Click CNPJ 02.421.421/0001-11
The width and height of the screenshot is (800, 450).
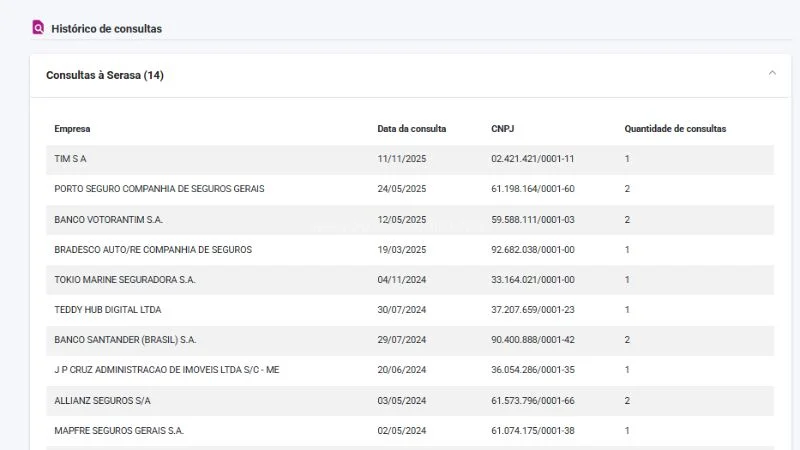pyautogui.click(x=532, y=159)
